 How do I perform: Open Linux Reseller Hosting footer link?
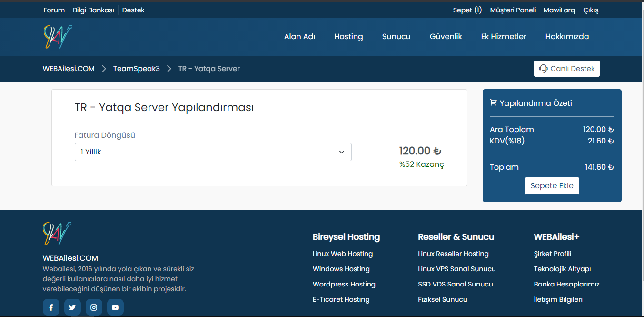(x=453, y=254)
